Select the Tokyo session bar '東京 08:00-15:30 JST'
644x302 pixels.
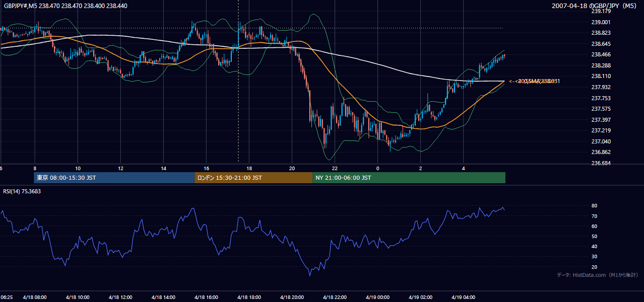point(114,178)
